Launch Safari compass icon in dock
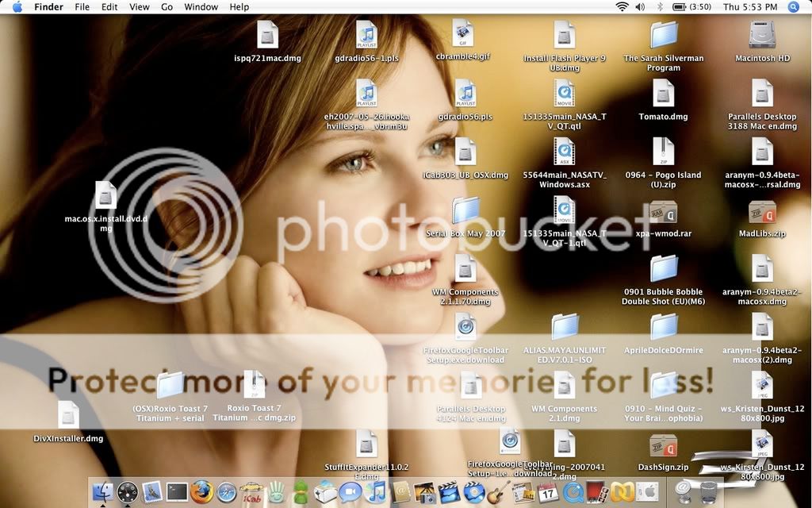This screenshot has width=812, height=508. (226, 491)
